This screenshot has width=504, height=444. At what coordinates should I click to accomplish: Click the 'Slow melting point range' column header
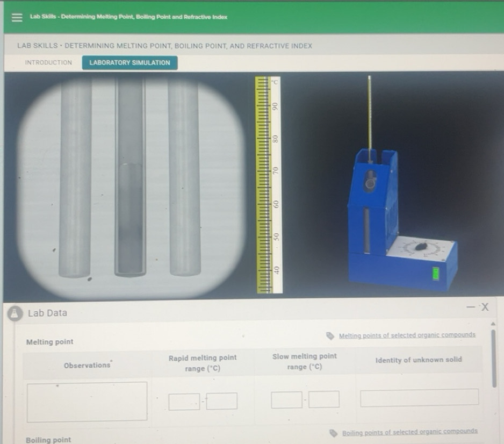tap(305, 361)
